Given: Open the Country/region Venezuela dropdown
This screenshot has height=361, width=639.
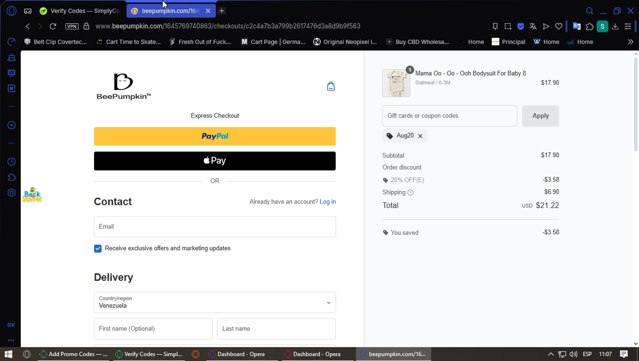Looking at the screenshot, I should 215,302.
